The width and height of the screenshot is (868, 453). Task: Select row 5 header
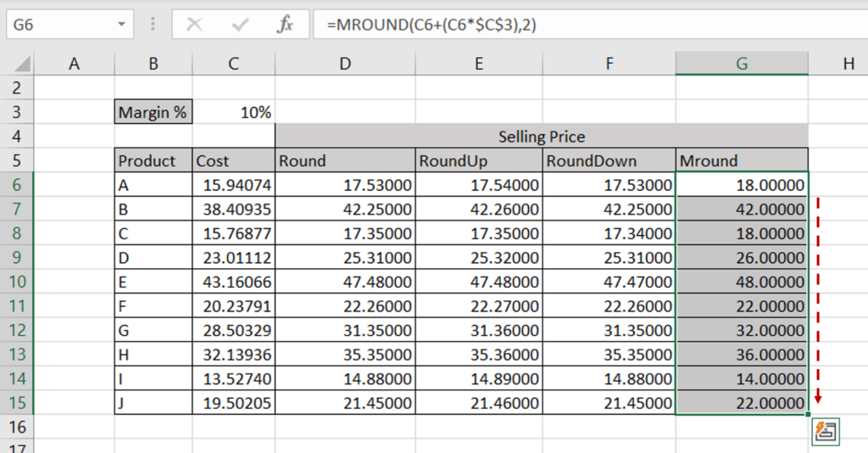(x=17, y=160)
